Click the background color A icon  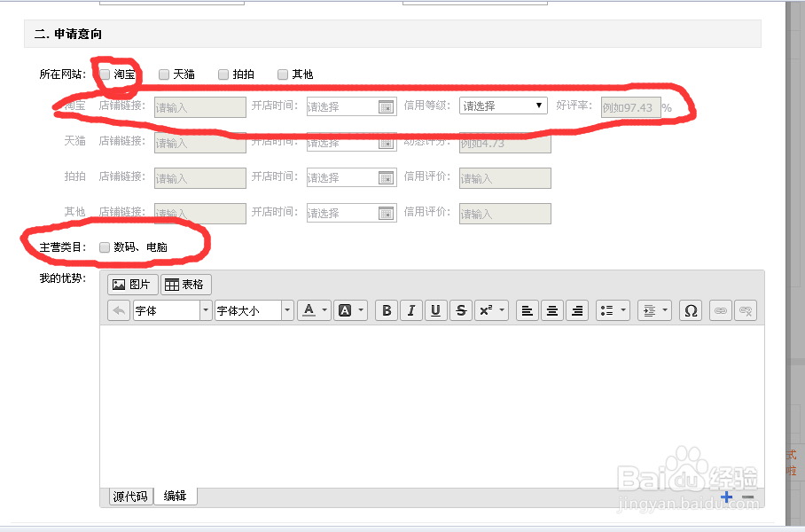345,310
